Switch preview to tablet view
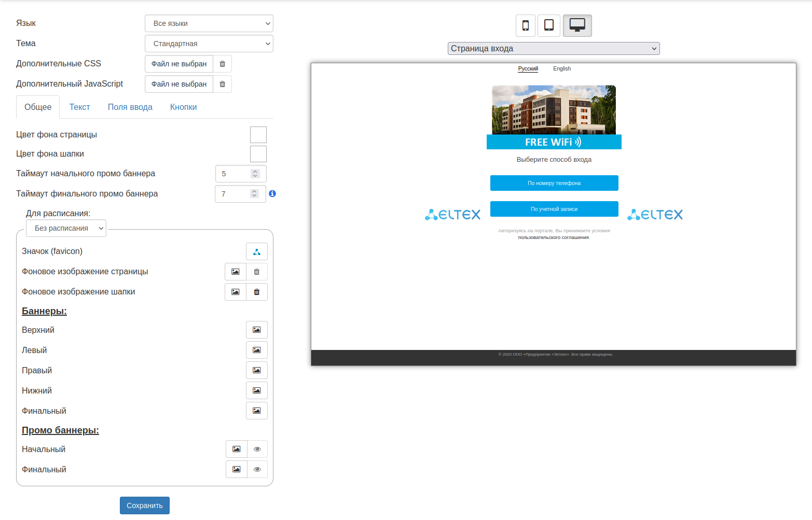Viewport: 812px width, 520px height. click(548, 25)
